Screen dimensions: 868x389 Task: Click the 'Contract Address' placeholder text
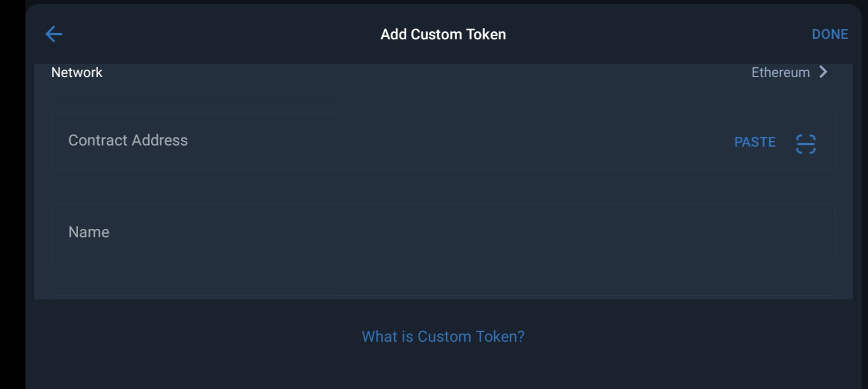pos(128,140)
